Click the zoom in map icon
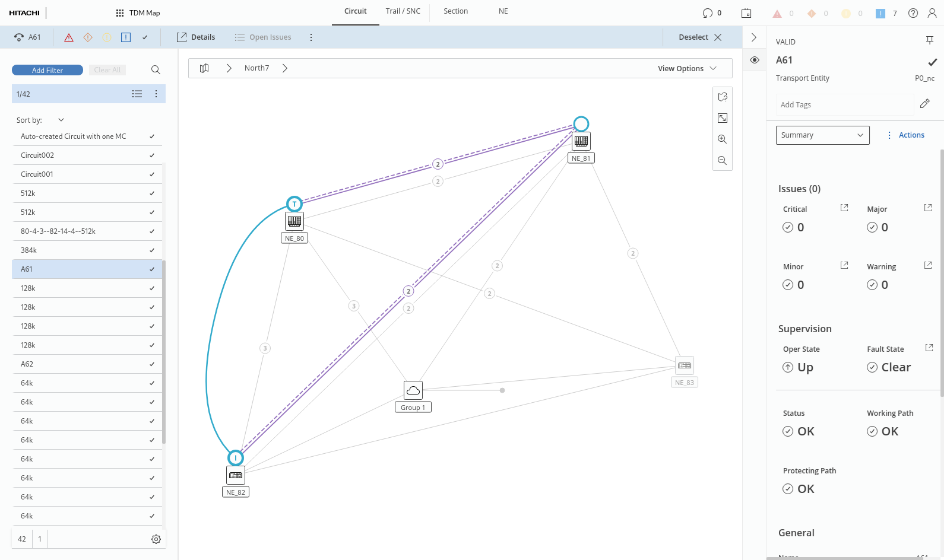 [722, 139]
